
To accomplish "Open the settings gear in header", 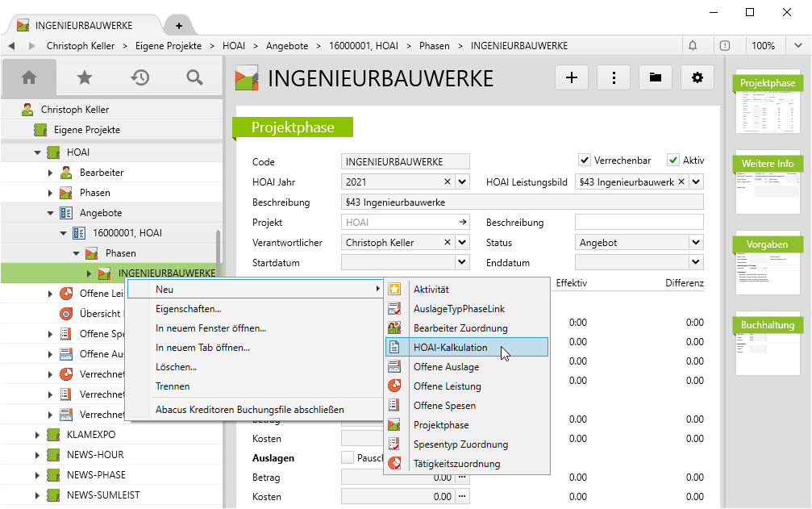I will coord(697,77).
